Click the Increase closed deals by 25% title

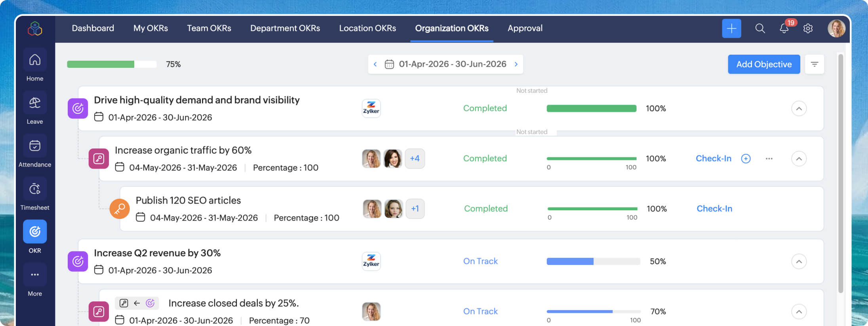click(234, 303)
